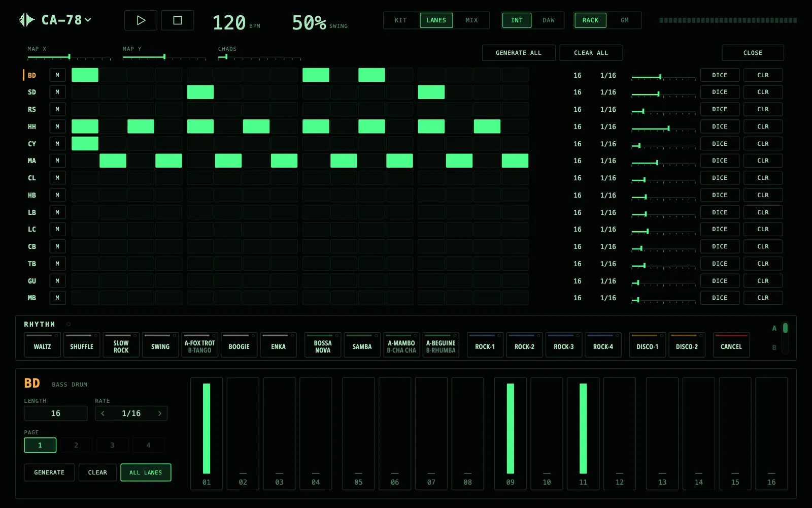
Task: Switch to the MIX tab
Action: (471, 20)
